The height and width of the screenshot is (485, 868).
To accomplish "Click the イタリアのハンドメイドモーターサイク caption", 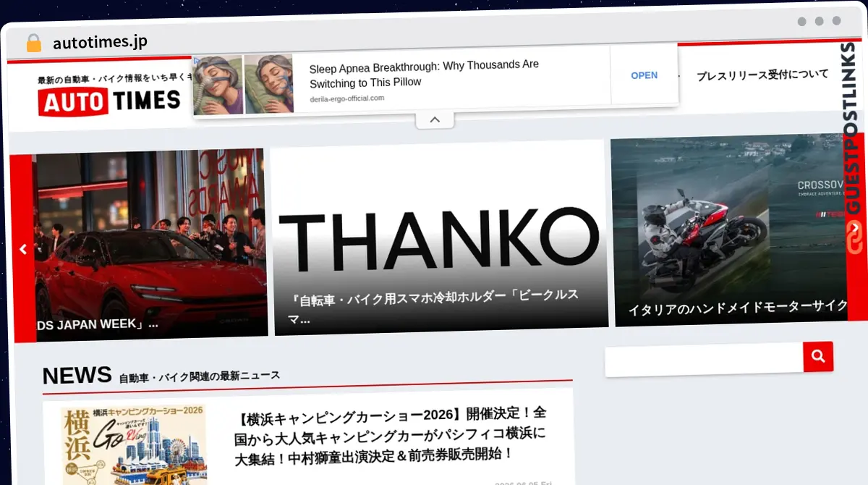I will pyautogui.click(x=736, y=307).
